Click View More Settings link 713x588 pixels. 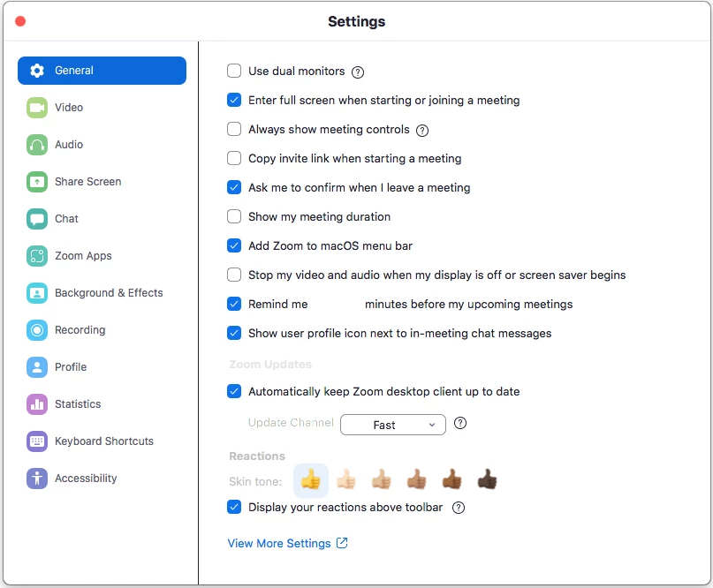(279, 544)
